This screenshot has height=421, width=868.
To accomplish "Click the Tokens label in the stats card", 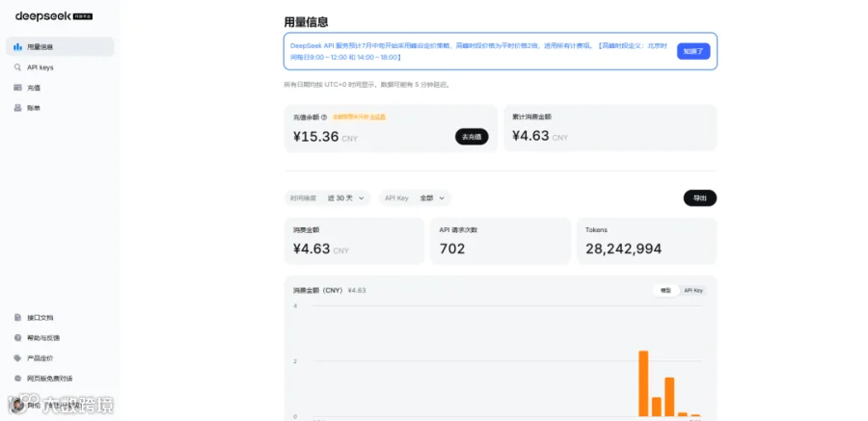I will coord(596,230).
